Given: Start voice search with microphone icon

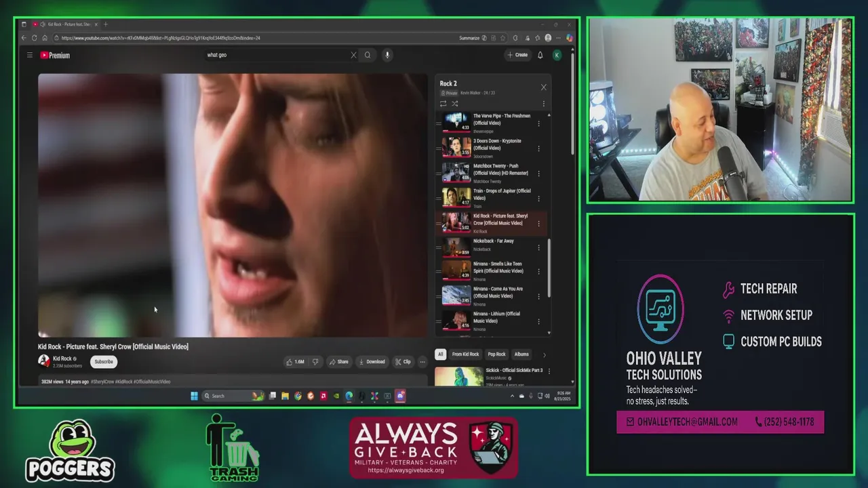Looking at the screenshot, I should click(x=387, y=55).
